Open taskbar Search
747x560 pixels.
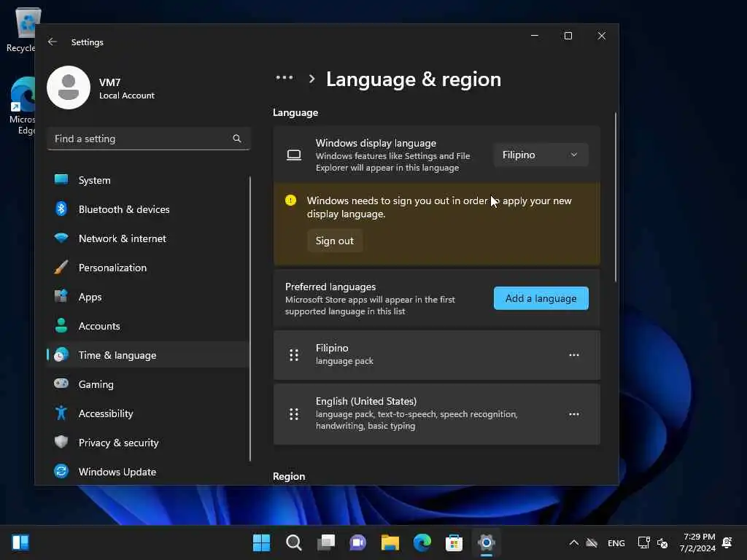(294, 542)
